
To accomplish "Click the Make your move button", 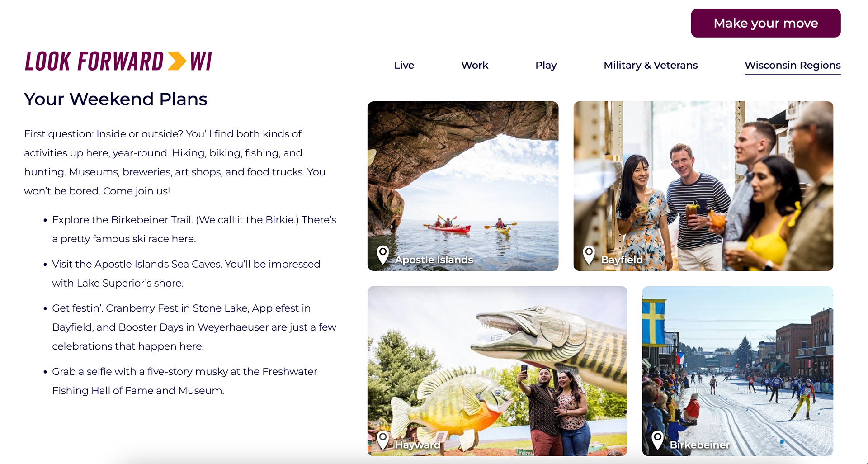I will click(x=765, y=23).
